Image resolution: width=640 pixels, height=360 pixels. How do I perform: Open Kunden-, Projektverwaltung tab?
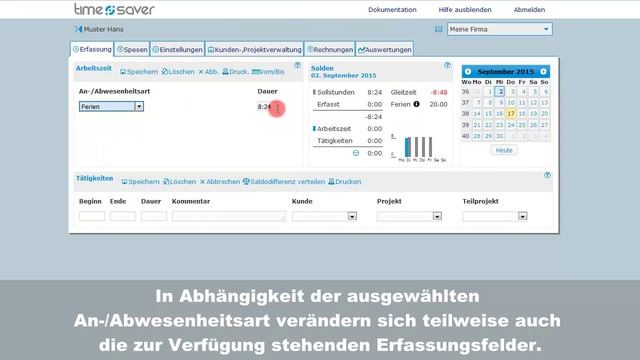(255, 49)
